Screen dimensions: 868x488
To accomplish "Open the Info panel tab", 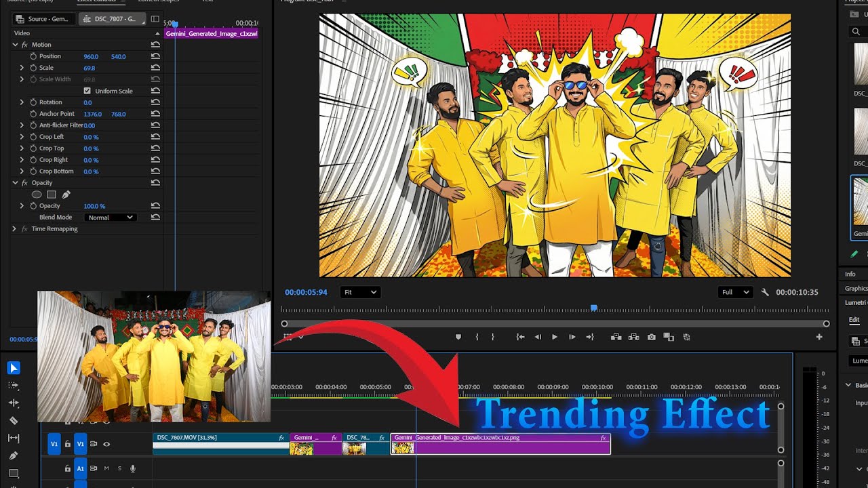I will click(850, 274).
